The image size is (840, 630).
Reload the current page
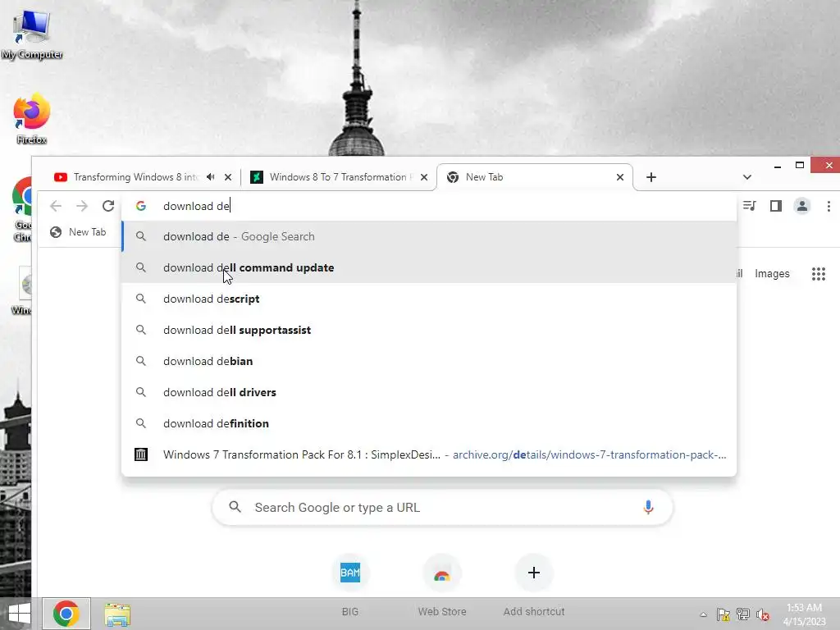click(108, 206)
